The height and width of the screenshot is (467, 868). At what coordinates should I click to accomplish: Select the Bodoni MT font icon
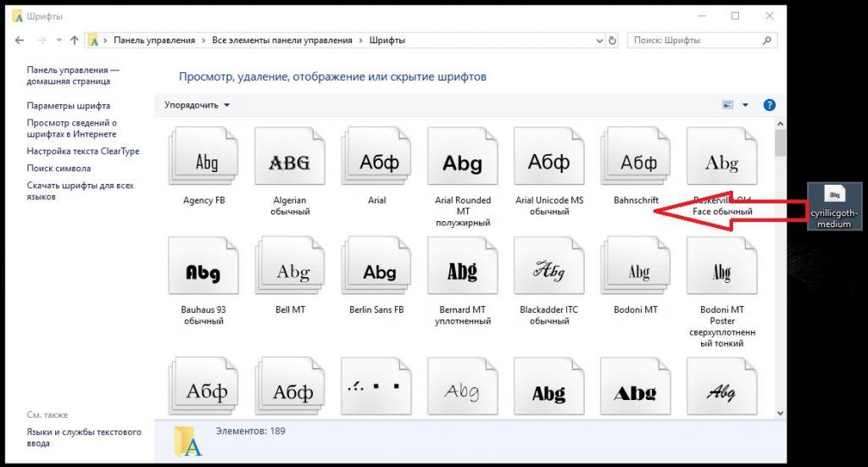click(636, 266)
